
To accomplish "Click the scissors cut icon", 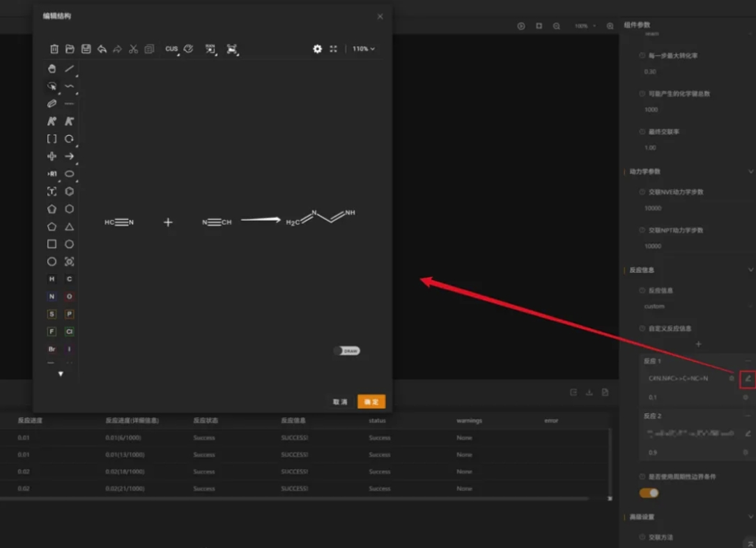I will point(133,49).
